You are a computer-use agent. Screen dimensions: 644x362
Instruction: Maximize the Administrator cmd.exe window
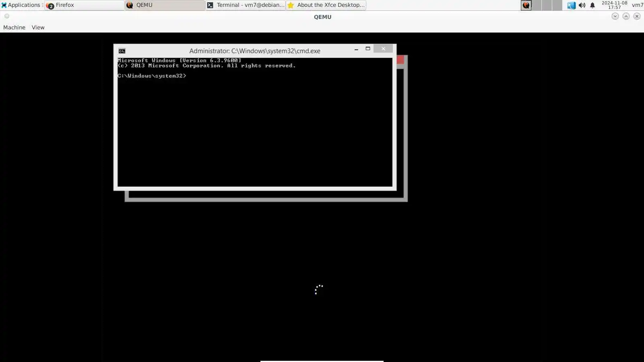click(x=367, y=49)
